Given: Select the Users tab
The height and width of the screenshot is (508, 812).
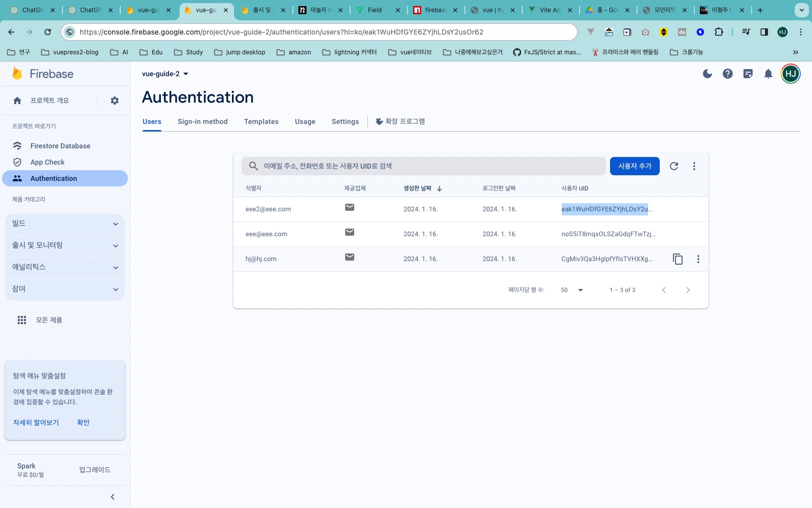Looking at the screenshot, I should pyautogui.click(x=152, y=122).
